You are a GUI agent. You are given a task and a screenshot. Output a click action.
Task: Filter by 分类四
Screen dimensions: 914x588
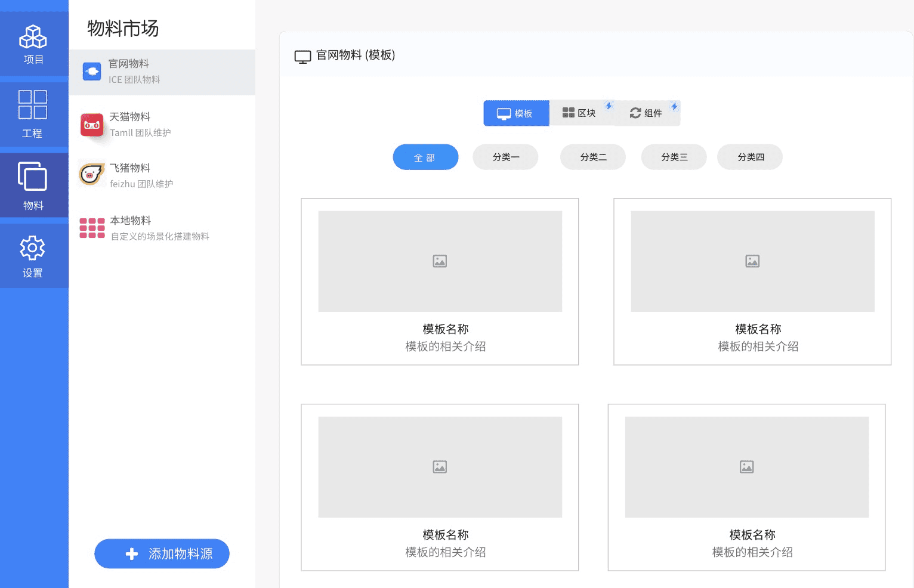click(750, 157)
